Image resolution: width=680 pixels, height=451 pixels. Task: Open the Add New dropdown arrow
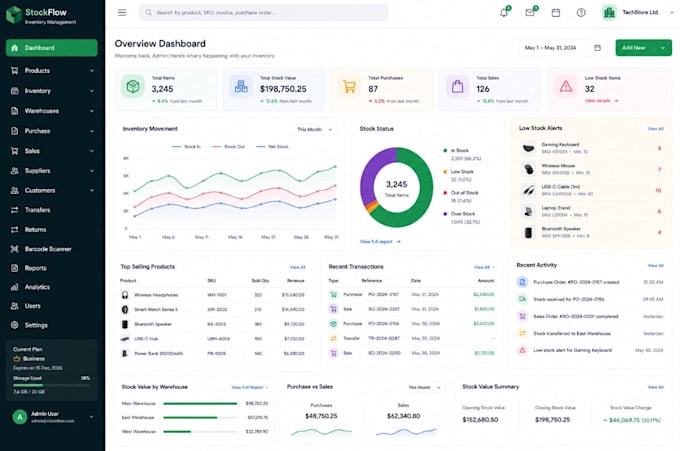(663, 48)
